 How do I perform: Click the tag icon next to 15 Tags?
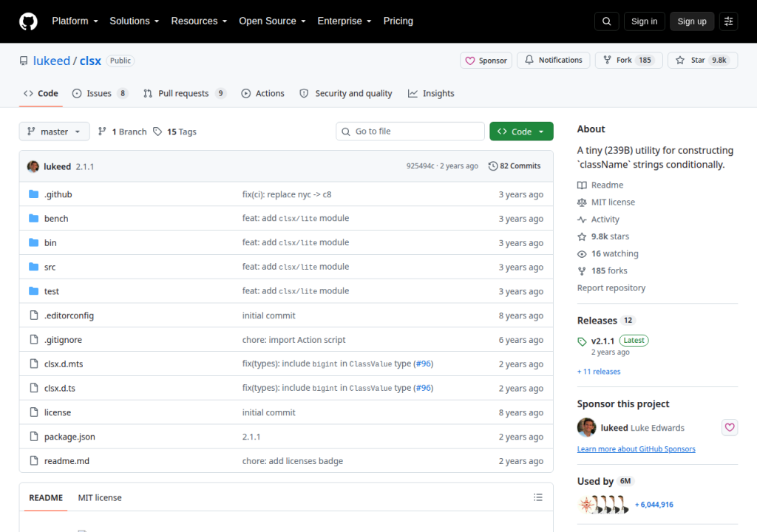[157, 132]
